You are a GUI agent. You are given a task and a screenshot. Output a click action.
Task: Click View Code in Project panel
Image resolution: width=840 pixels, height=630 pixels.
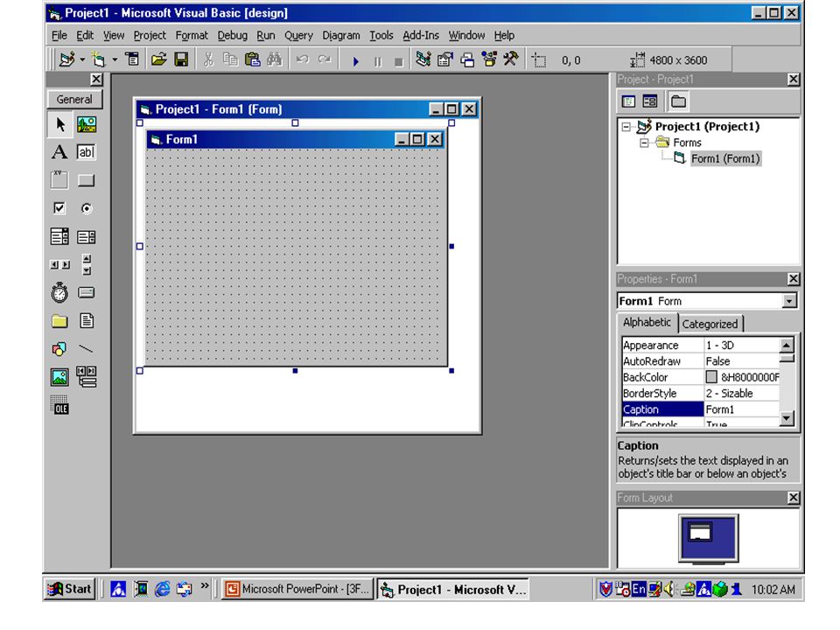[x=628, y=101]
